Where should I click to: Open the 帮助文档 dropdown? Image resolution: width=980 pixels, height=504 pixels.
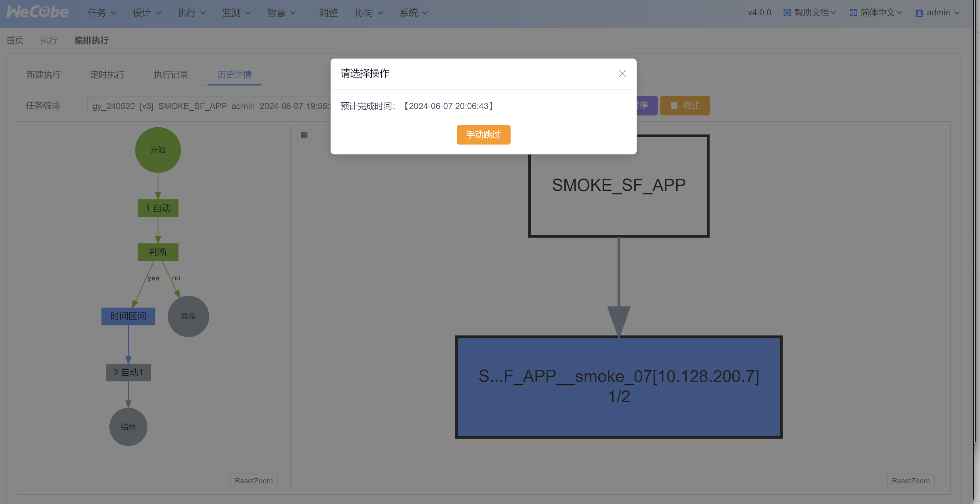(x=809, y=13)
